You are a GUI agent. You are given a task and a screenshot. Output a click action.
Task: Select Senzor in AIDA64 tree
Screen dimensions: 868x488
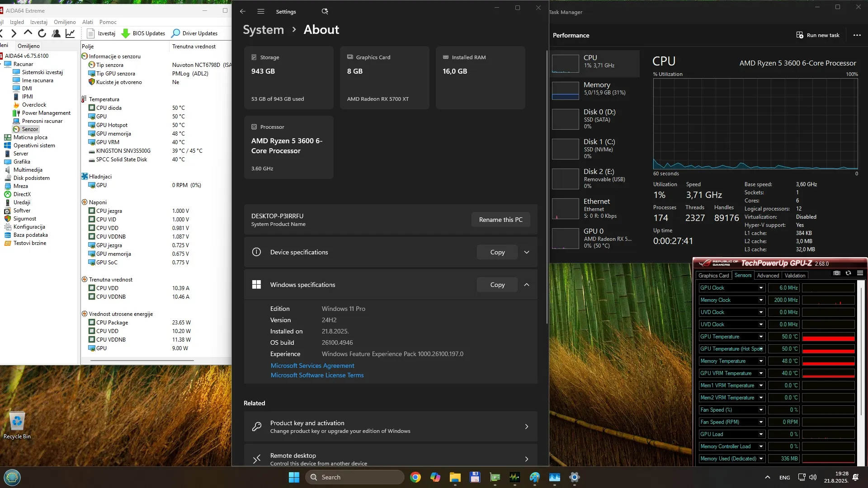(x=30, y=129)
